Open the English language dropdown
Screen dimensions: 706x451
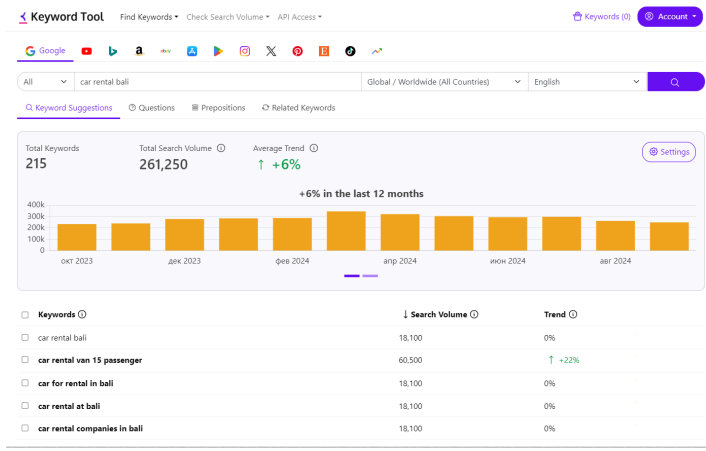[x=587, y=82]
